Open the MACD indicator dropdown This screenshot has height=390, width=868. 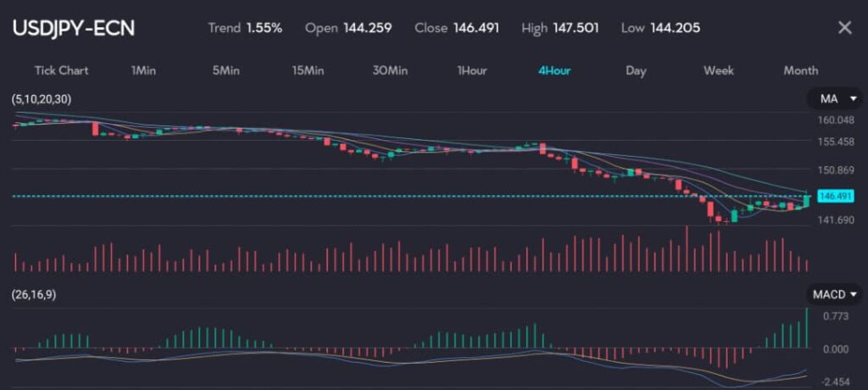[x=834, y=294]
